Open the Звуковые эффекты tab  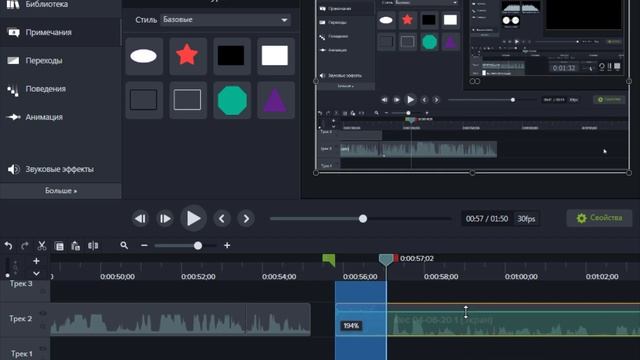pos(60,169)
